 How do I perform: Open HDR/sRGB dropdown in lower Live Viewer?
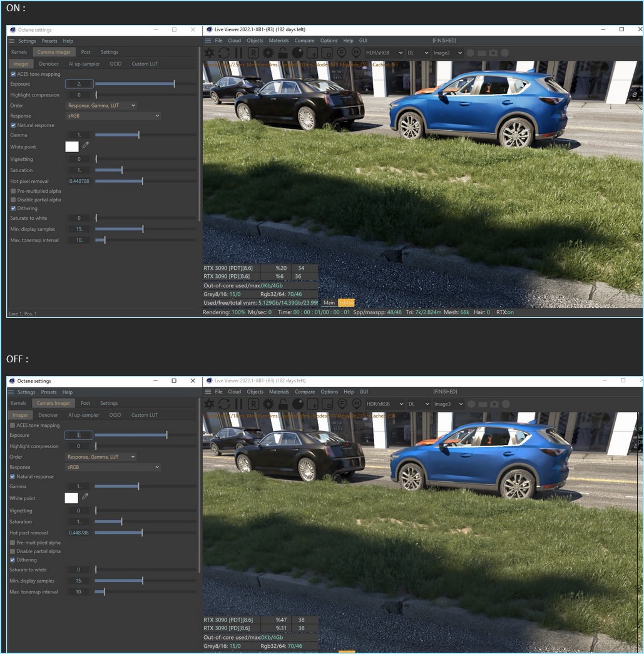(x=384, y=404)
